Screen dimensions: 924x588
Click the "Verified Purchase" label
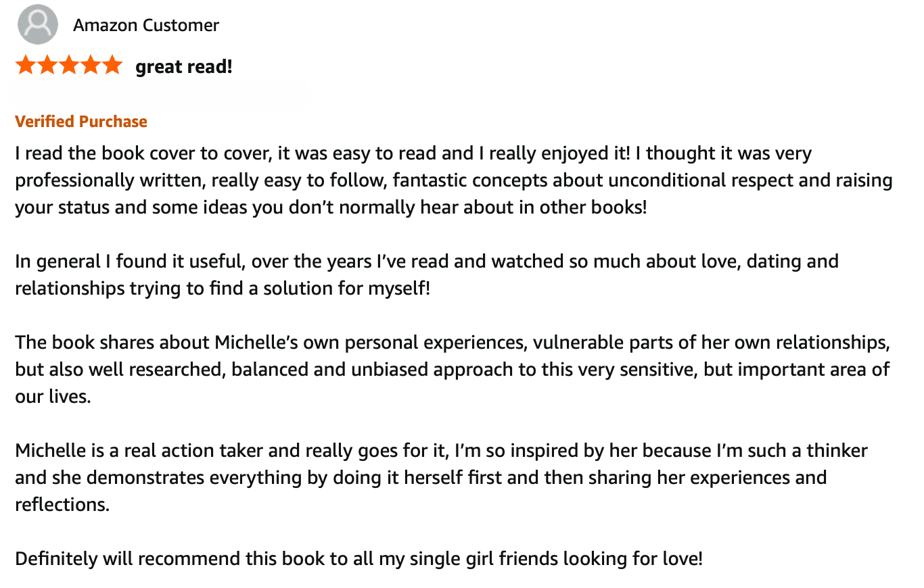81,122
